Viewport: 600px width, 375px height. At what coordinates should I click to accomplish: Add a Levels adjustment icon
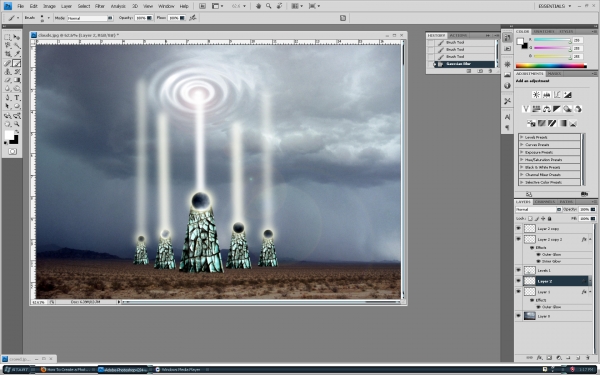546,95
